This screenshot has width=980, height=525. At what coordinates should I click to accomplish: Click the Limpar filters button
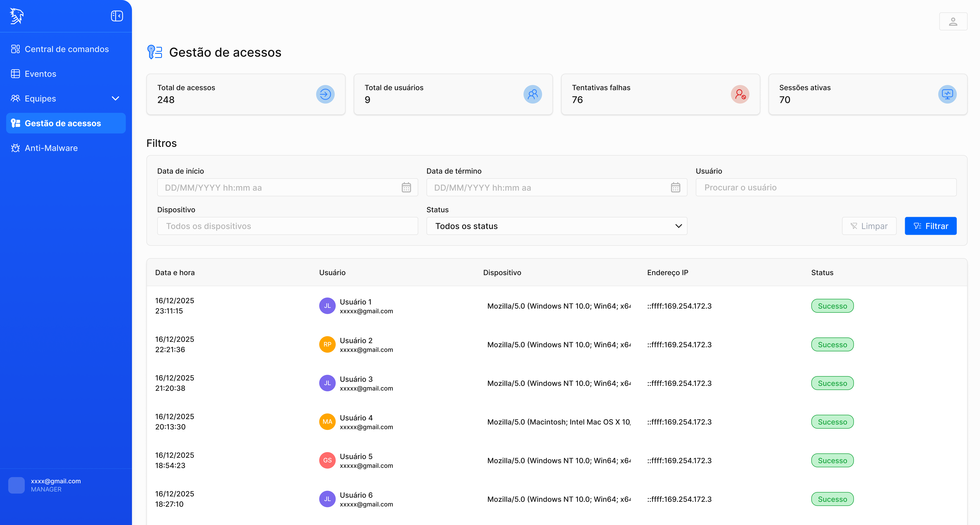point(869,226)
